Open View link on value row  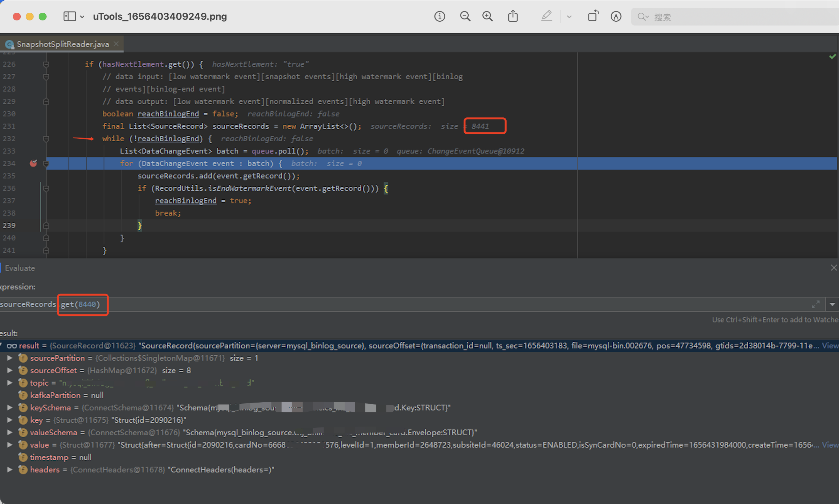tap(830, 445)
